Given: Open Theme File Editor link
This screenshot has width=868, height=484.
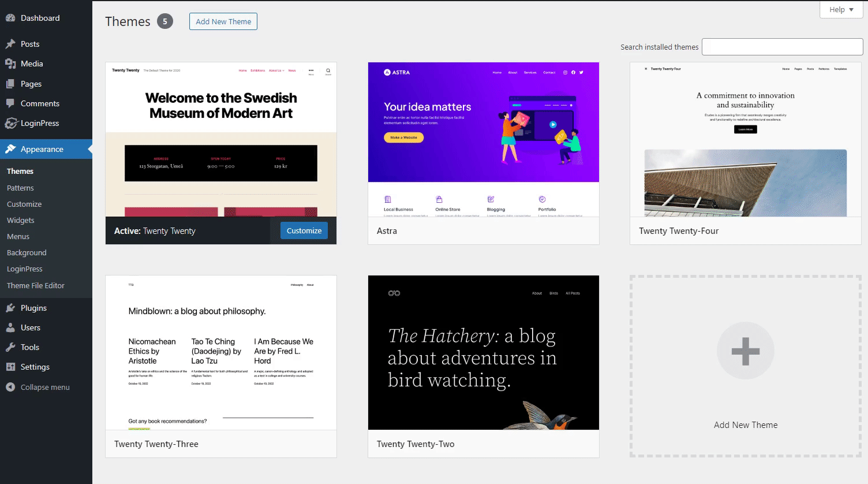Looking at the screenshot, I should [x=36, y=285].
